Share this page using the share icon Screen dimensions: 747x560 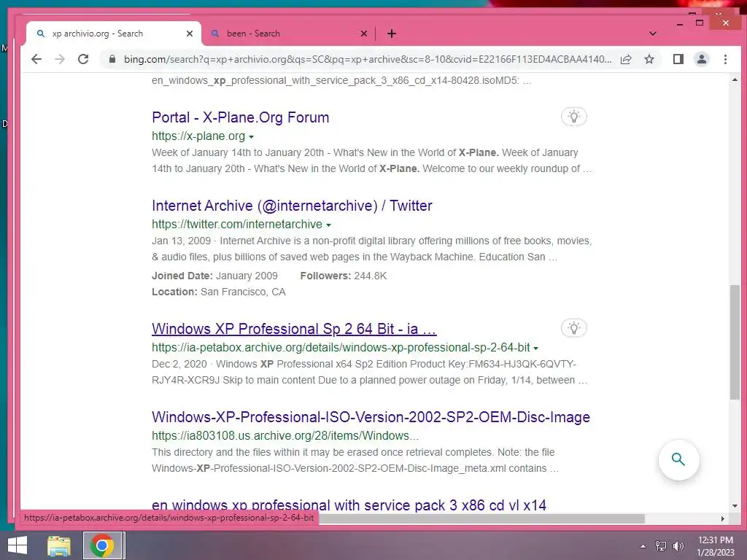[626, 59]
